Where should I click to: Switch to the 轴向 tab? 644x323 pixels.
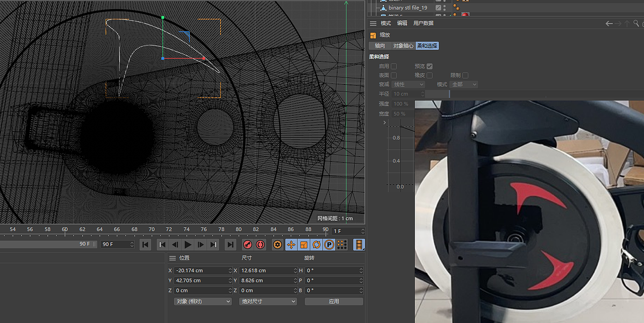380,46
